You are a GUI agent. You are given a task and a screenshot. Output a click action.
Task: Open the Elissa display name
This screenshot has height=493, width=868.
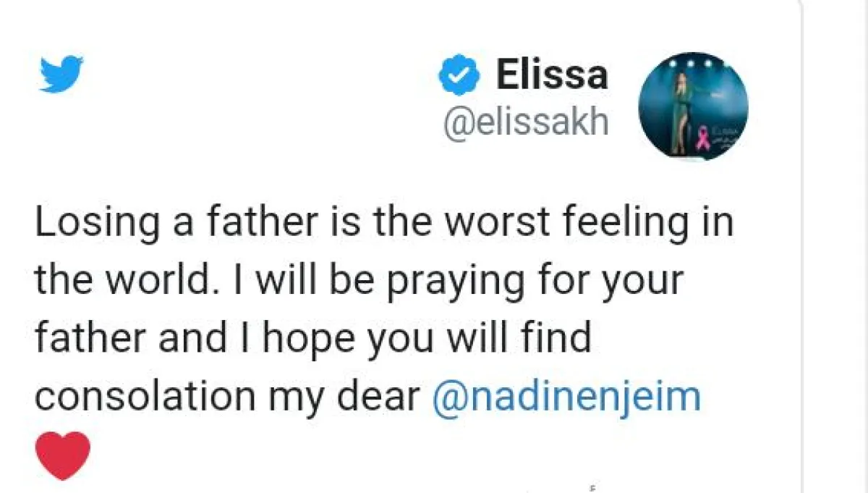(x=551, y=75)
